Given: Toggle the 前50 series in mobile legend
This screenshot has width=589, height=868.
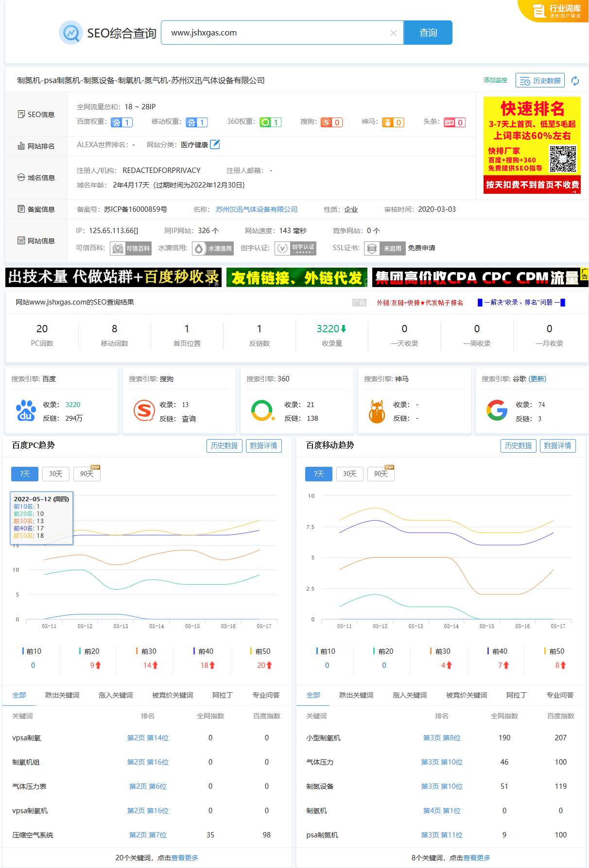Looking at the screenshot, I should tap(554, 651).
